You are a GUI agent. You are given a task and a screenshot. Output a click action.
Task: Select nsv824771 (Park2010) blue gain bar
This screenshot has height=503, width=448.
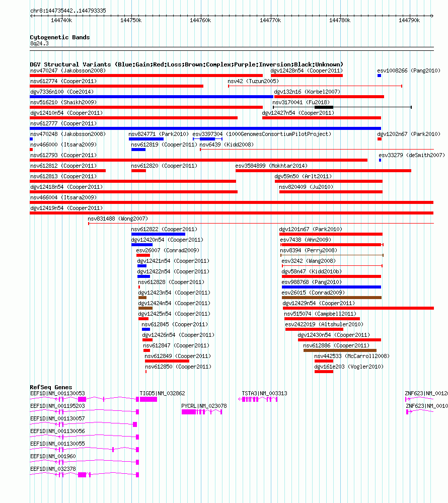click(146, 139)
